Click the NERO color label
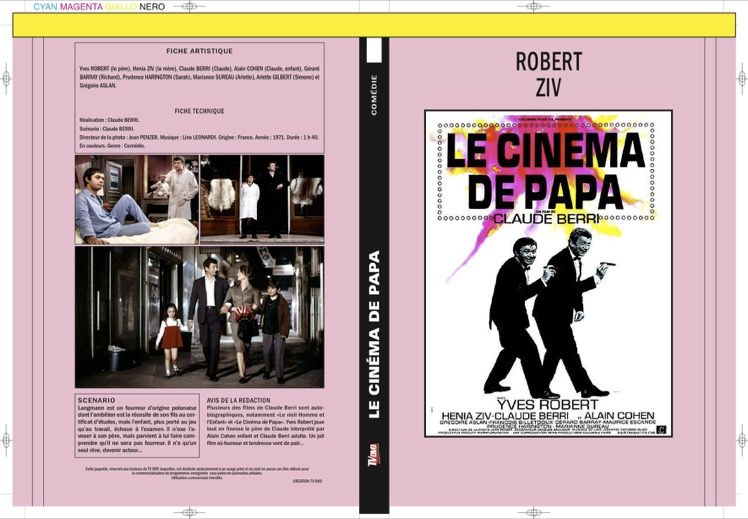 pyautogui.click(x=152, y=7)
